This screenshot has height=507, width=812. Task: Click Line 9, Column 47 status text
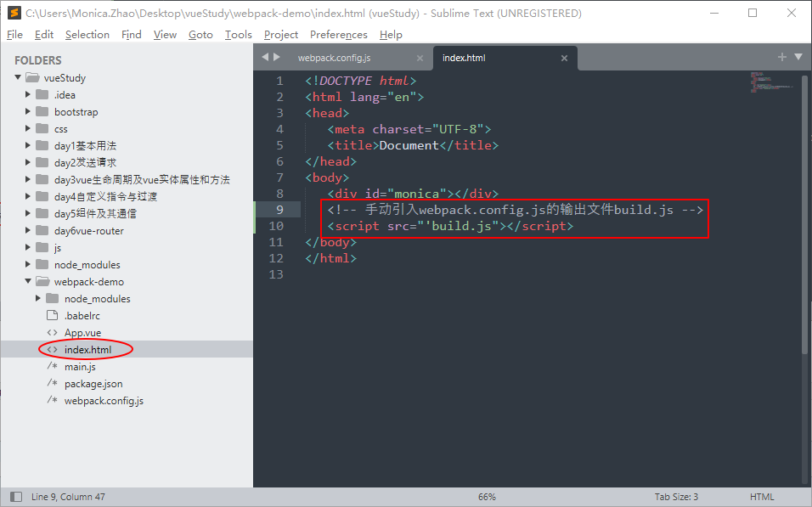pyautogui.click(x=68, y=497)
